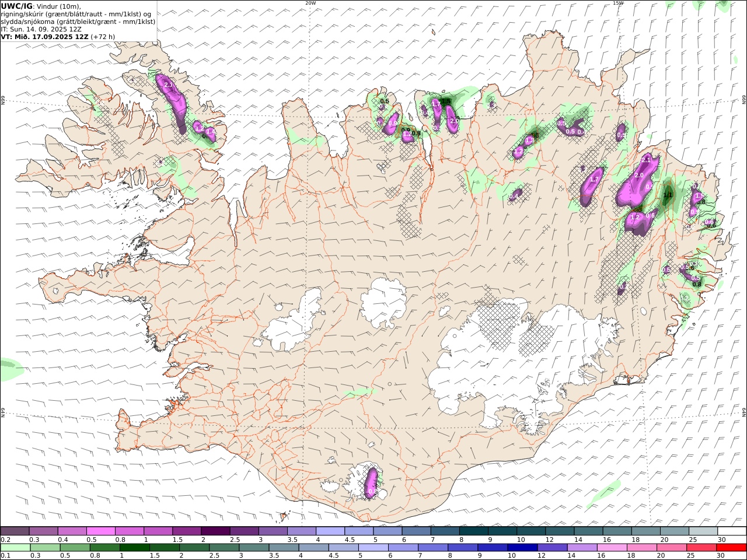Pick the light pink swatch starting at 16

click(612, 548)
